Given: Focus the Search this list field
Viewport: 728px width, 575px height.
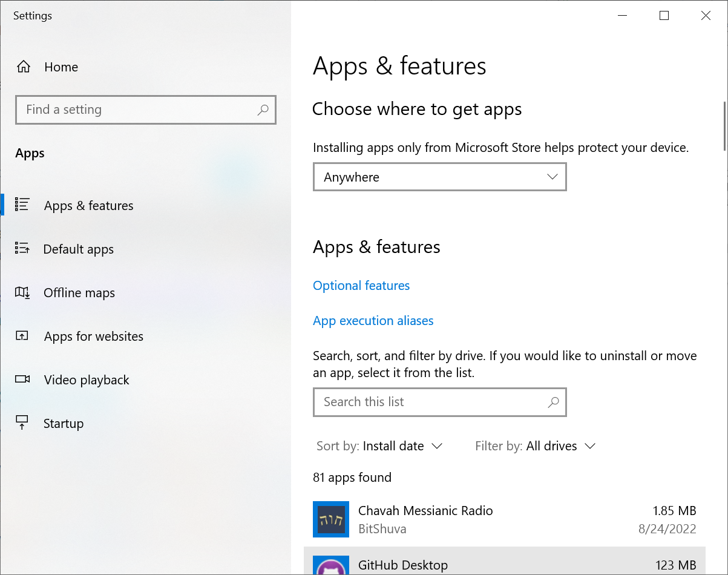Looking at the screenshot, I should (x=440, y=402).
